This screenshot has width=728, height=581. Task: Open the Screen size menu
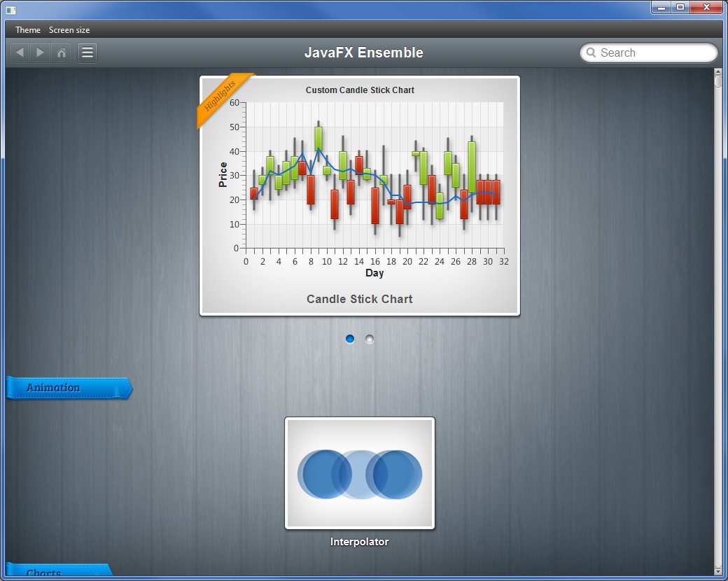click(x=69, y=30)
